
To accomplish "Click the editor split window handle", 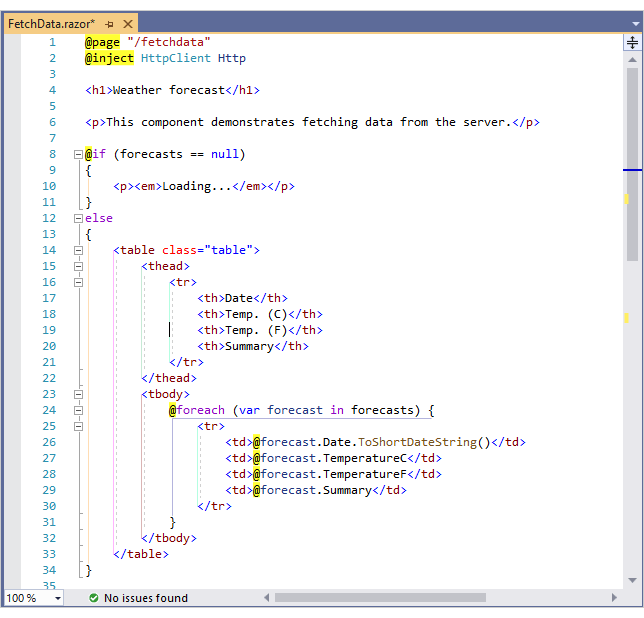I will 632,42.
